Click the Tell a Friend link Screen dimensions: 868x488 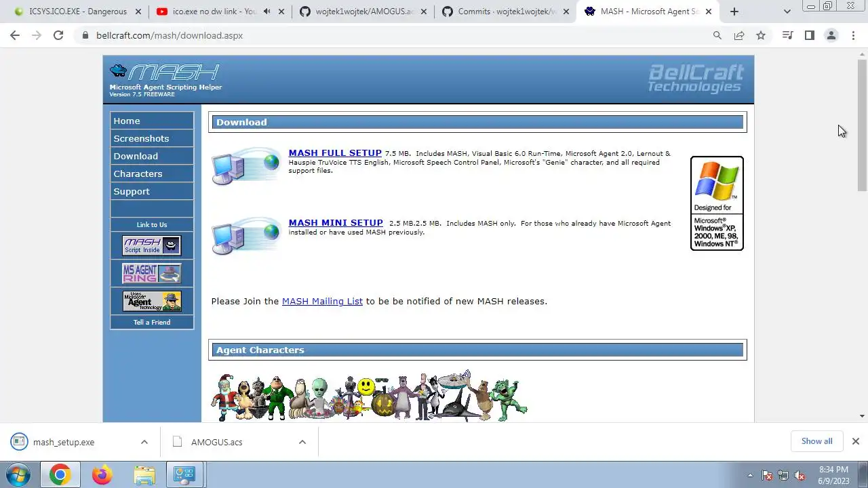[152, 322]
